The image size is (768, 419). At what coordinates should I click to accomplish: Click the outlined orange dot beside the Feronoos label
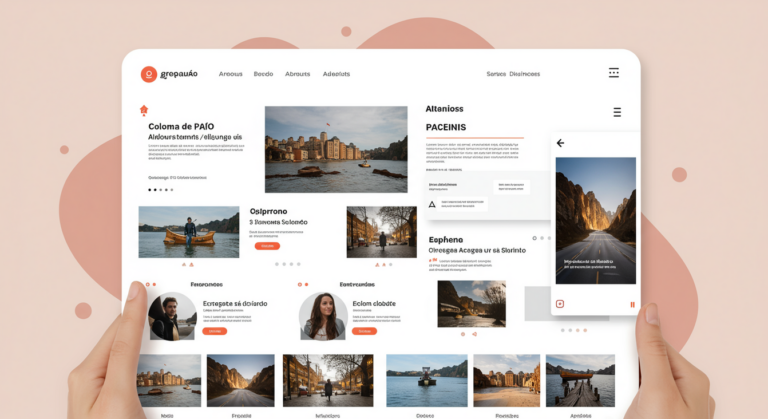click(147, 284)
